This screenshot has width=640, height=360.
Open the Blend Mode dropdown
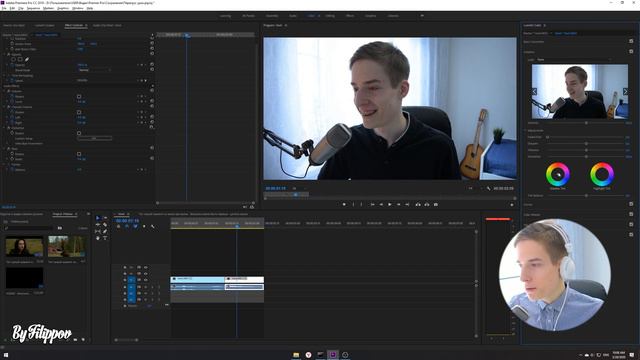[95, 70]
